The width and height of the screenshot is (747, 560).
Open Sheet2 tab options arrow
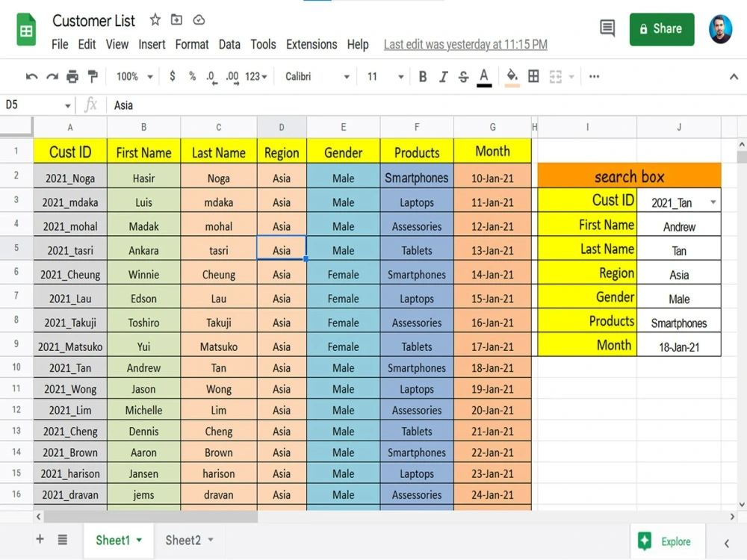point(211,540)
